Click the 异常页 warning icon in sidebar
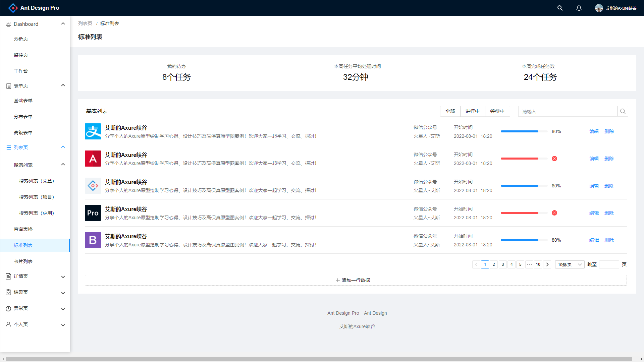Viewport: 644px width, 362px height. tap(8, 308)
